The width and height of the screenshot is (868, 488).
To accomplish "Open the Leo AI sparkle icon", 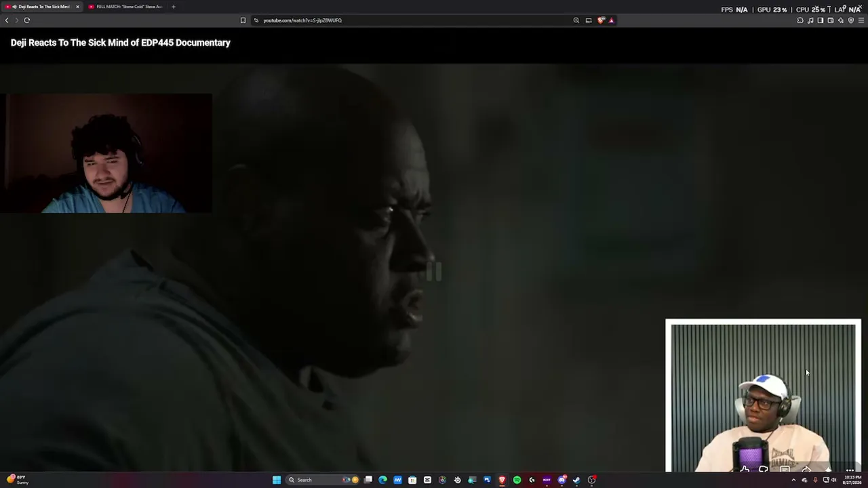I will pyautogui.click(x=841, y=20).
